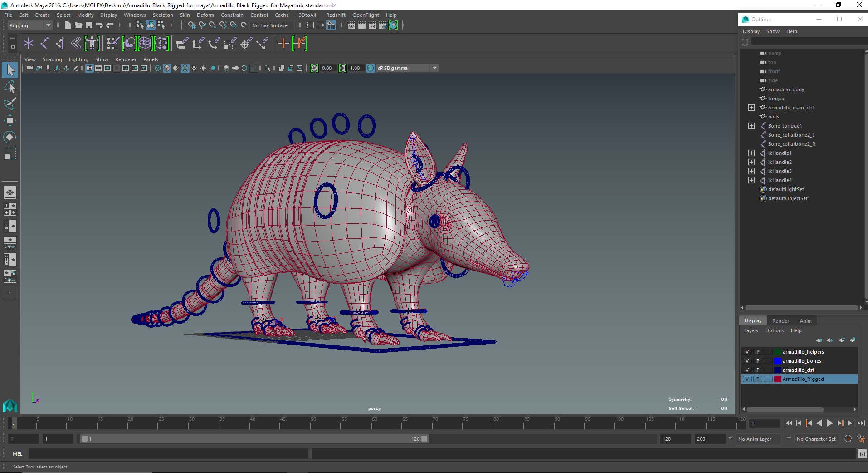The width and height of the screenshot is (868, 473).
Task: Expand Bone_tongue1 node in Outliner
Action: (751, 126)
